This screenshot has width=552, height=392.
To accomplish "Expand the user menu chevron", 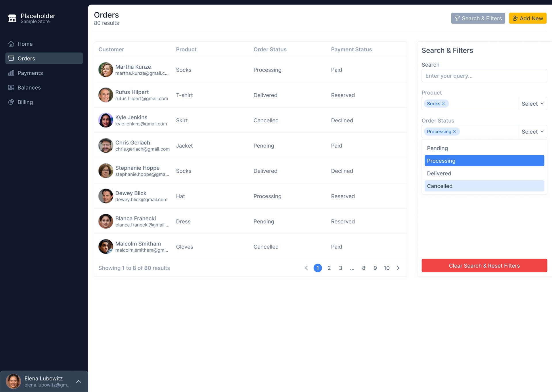I will 78,381.
